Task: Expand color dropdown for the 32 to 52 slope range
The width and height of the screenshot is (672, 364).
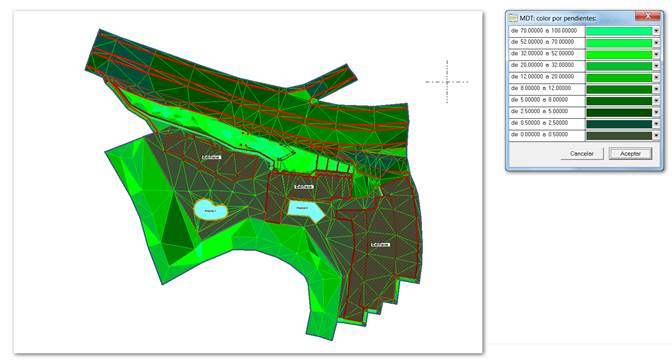Action: [656, 54]
